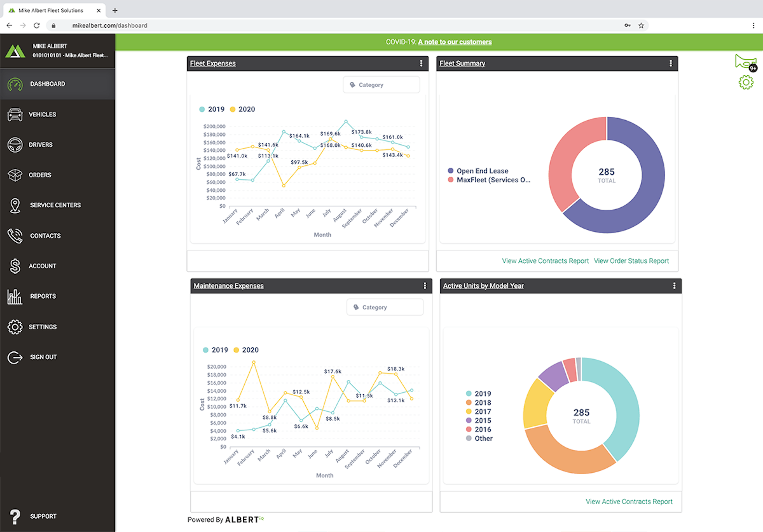Image resolution: width=763 pixels, height=532 pixels.
Task: Click the Vehicles car icon
Action: (x=15, y=115)
